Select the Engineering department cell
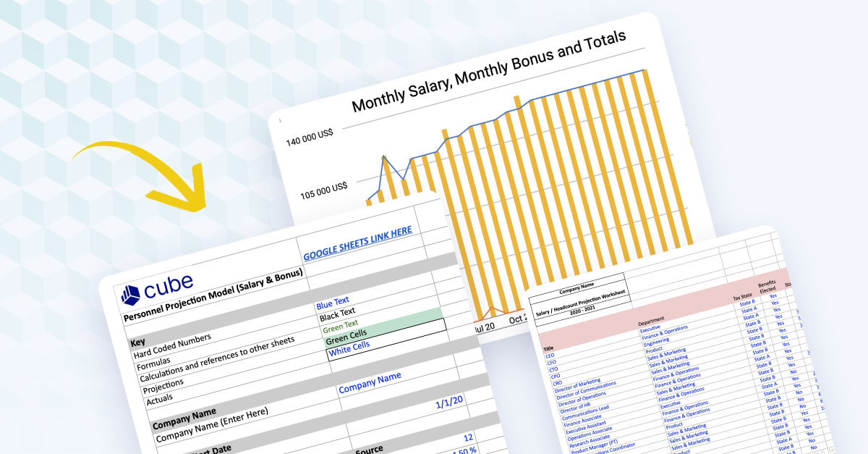The height and width of the screenshot is (454, 868). 656,342
